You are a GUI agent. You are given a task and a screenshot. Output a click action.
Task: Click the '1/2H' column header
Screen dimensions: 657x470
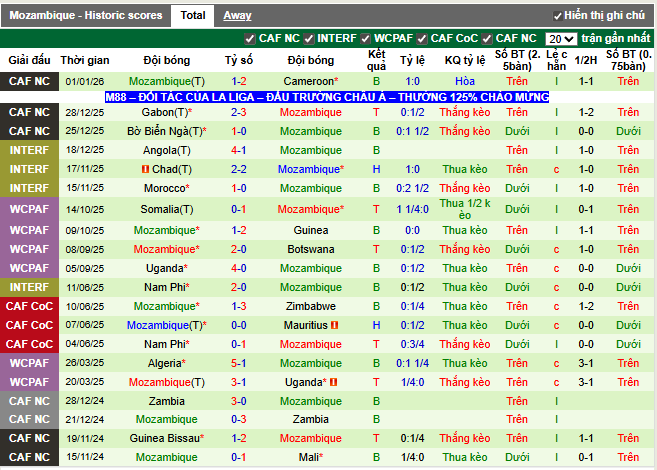click(586, 60)
